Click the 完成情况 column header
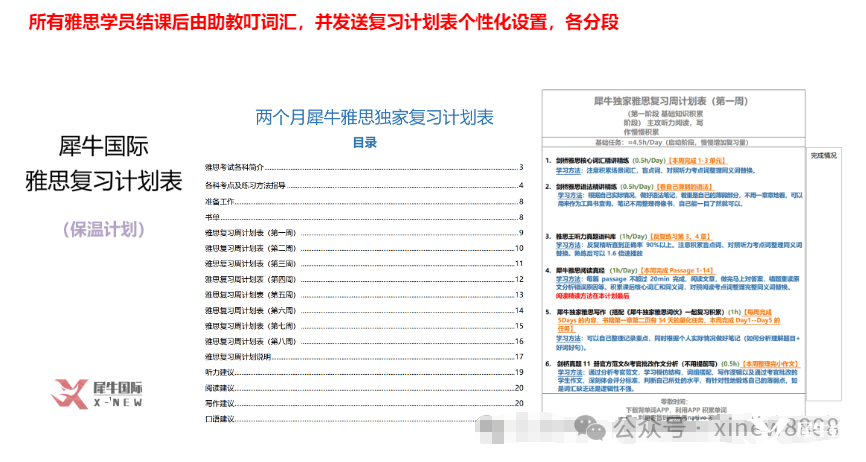The height and width of the screenshot is (462, 866). pyautogui.click(x=823, y=156)
